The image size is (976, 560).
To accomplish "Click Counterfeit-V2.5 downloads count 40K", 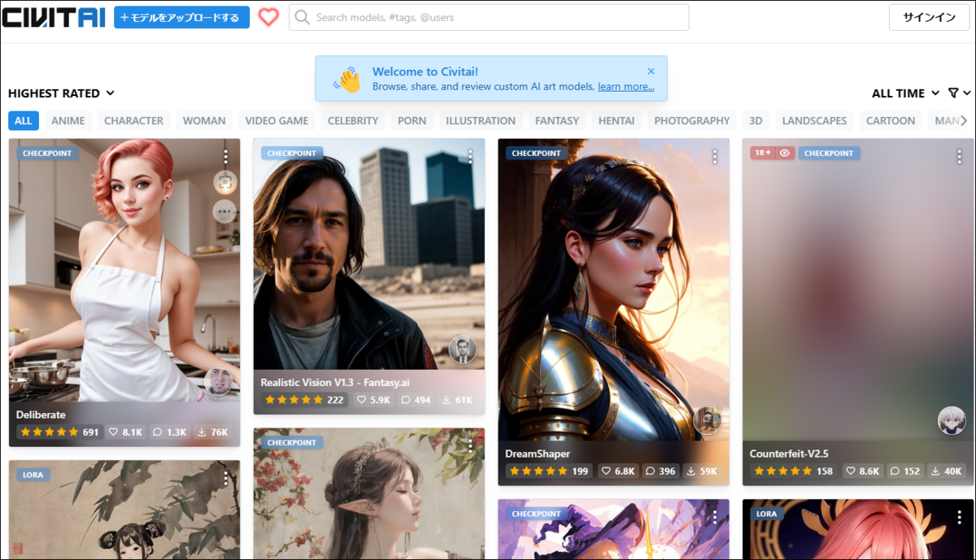I will pos(946,471).
